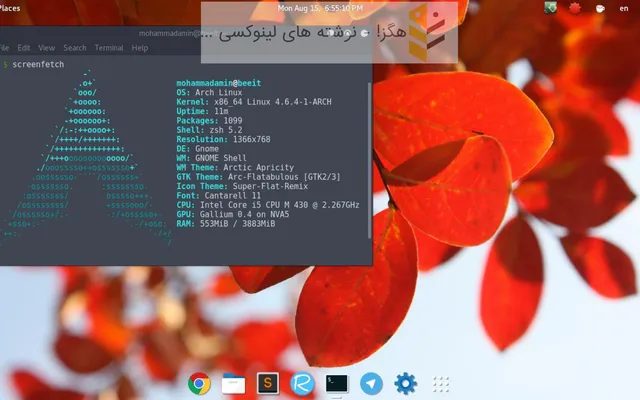This screenshot has width=640, height=400.
Task: Click the green tray icon in top bar
Action: click(x=551, y=8)
